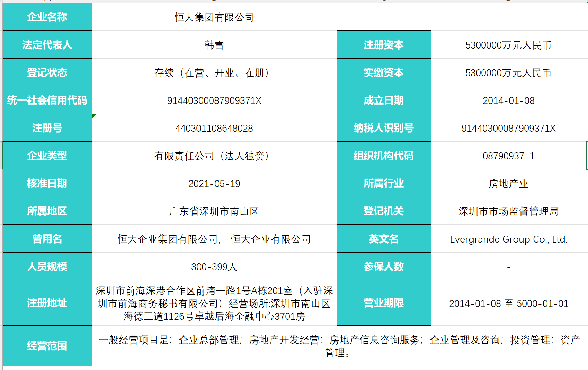The width and height of the screenshot is (588, 370).
Task: Select the 企业名称 header cell
Action: coord(47,17)
